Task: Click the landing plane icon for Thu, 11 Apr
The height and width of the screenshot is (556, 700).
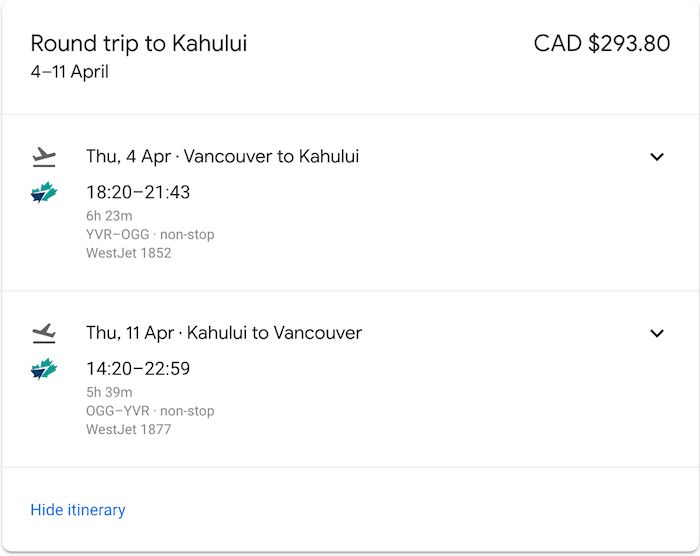Action: tap(44, 334)
